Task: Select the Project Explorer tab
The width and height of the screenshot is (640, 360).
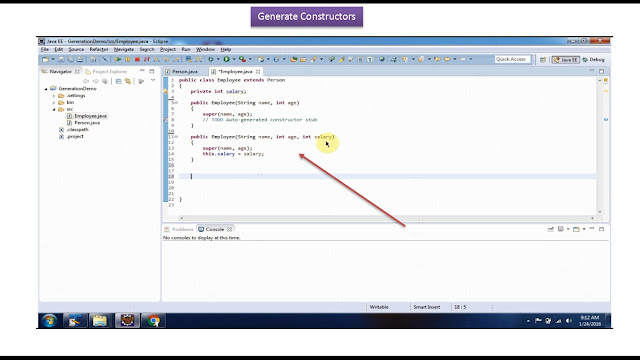Action: pos(107,71)
